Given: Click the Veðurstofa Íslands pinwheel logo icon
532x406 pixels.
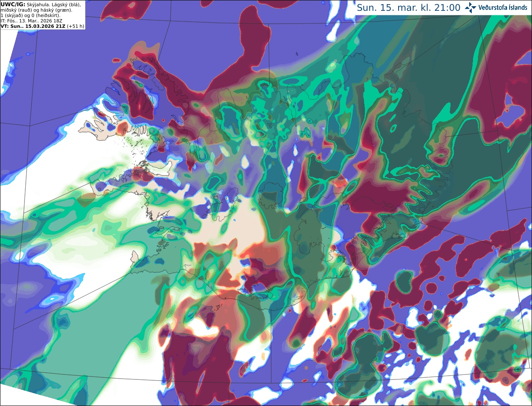Looking at the screenshot, I should 470,7.
